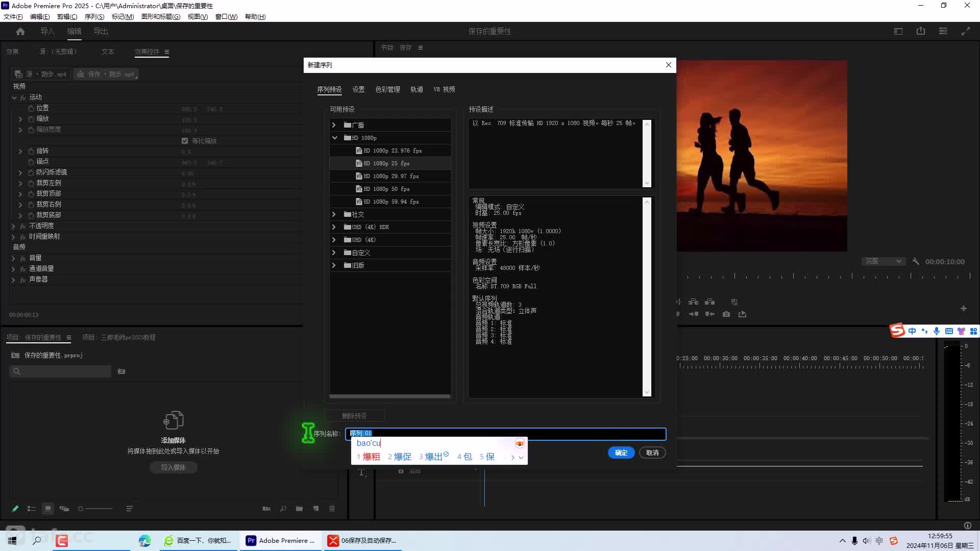Toggle the 锚点 stopwatch animation
This screenshot has height=551, width=980.
point(31,162)
